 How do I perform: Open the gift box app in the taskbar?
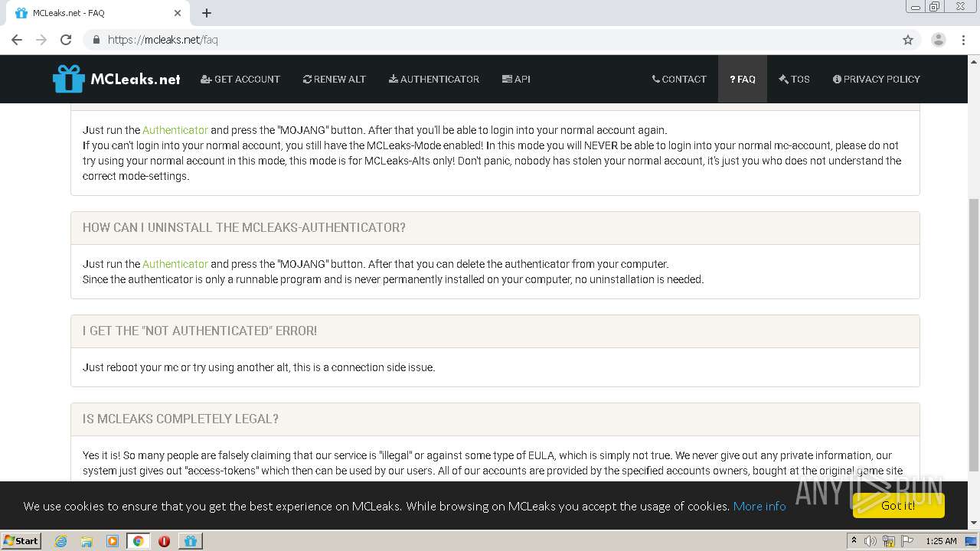(x=191, y=541)
